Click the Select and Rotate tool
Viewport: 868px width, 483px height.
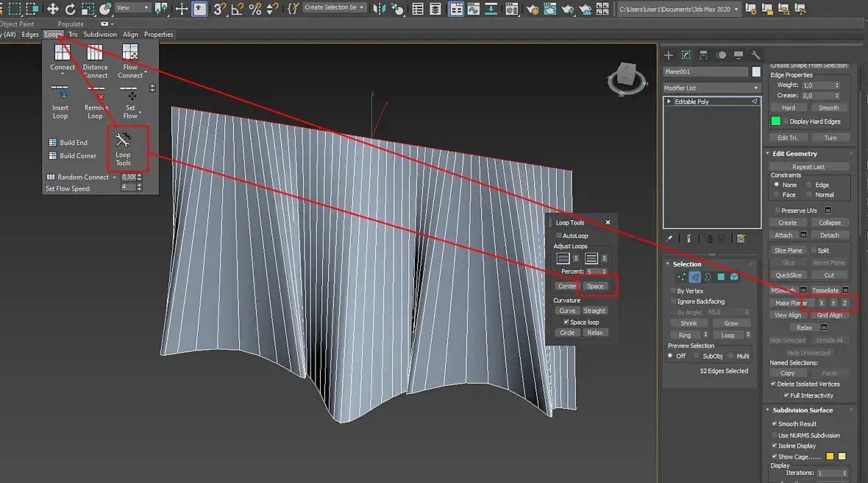[71, 9]
